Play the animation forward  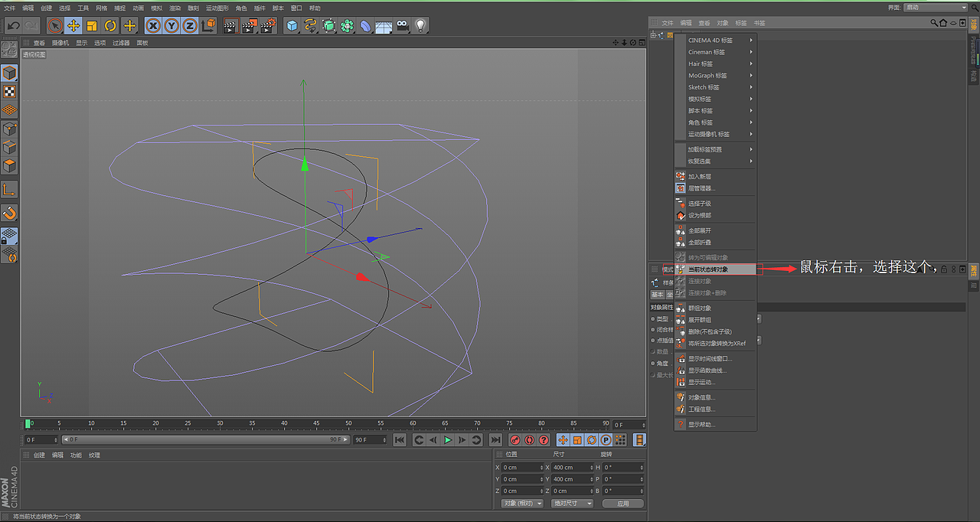pos(448,440)
